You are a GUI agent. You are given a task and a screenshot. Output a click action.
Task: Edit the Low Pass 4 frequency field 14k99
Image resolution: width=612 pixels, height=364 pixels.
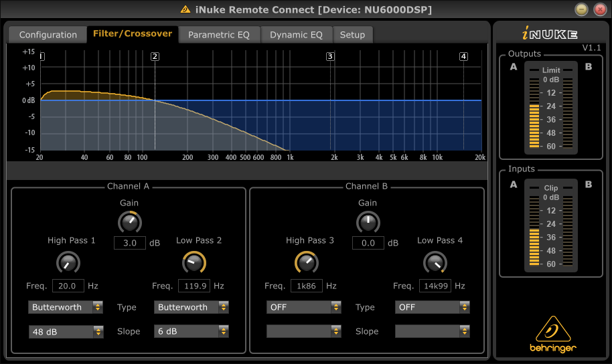[435, 286]
